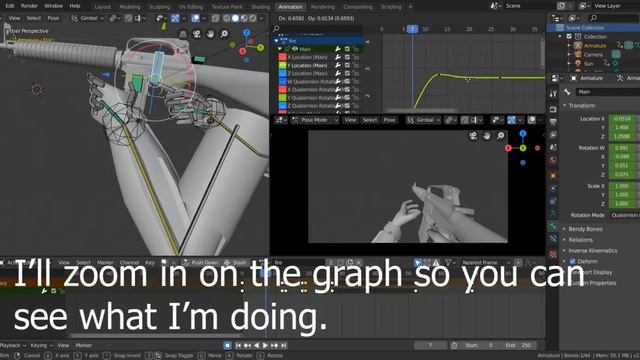Click the Stash button
The width and height of the screenshot is (640, 360).
pos(236,262)
